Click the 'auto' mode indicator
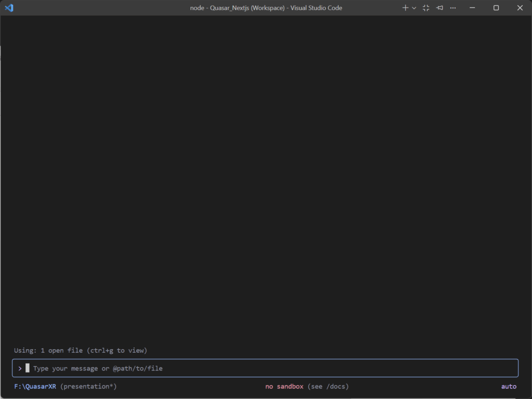Image resolution: width=532 pixels, height=399 pixels. click(x=509, y=387)
